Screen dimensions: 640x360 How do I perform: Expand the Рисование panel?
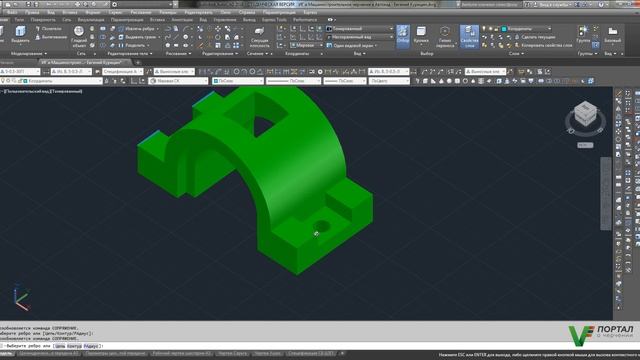tap(178, 53)
